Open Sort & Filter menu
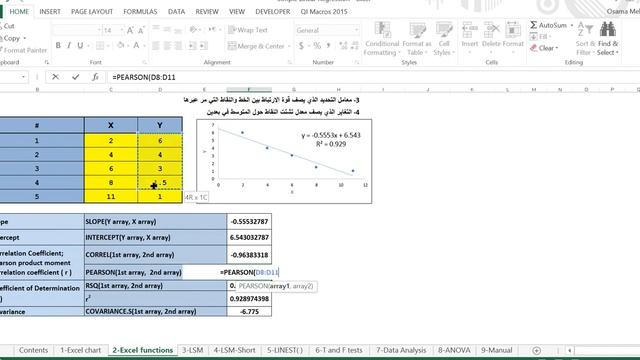Viewport: 640px width, 360px height. click(585, 39)
